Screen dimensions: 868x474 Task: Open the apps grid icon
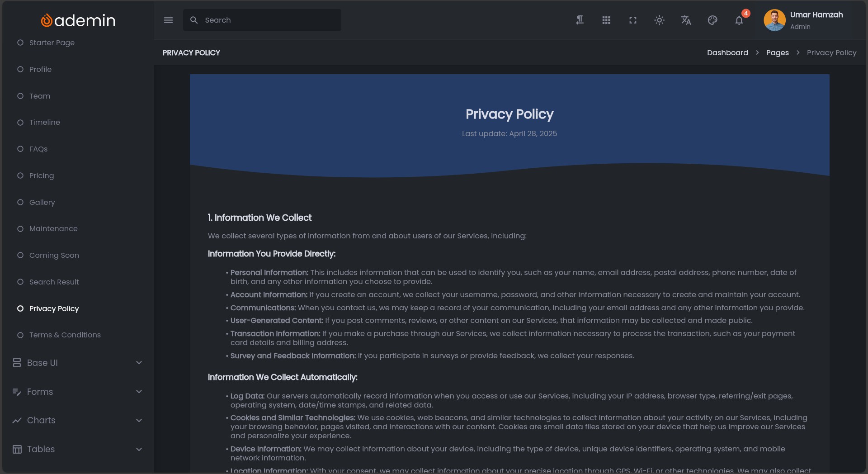click(x=606, y=20)
